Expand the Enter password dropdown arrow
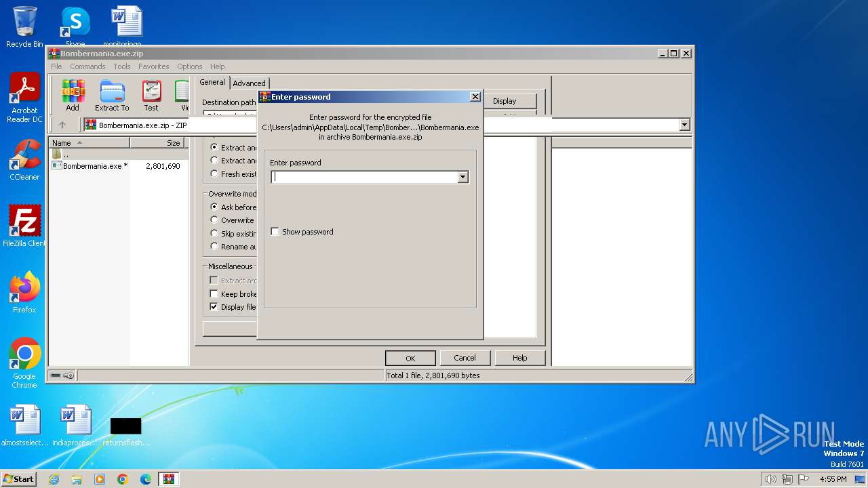 pyautogui.click(x=462, y=177)
